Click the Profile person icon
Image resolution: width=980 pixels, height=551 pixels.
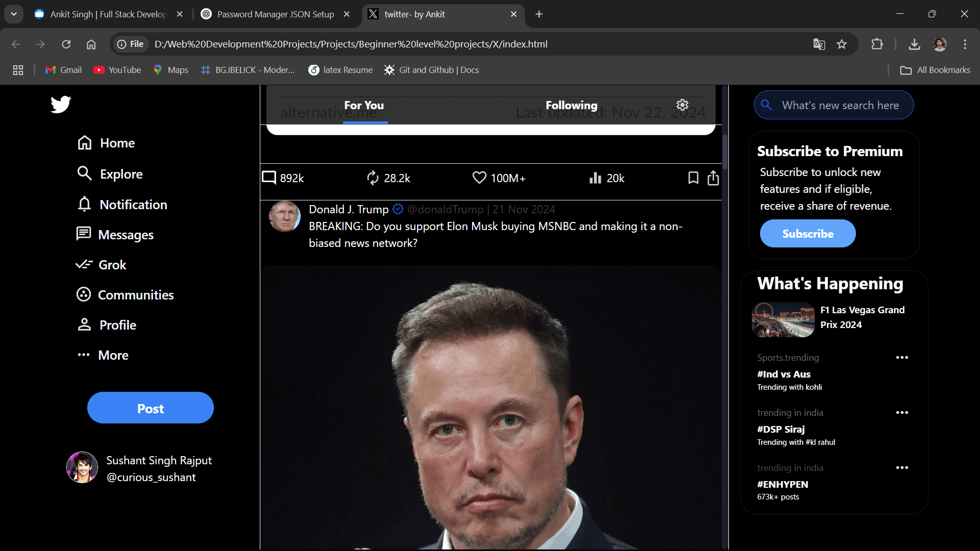coord(84,324)
